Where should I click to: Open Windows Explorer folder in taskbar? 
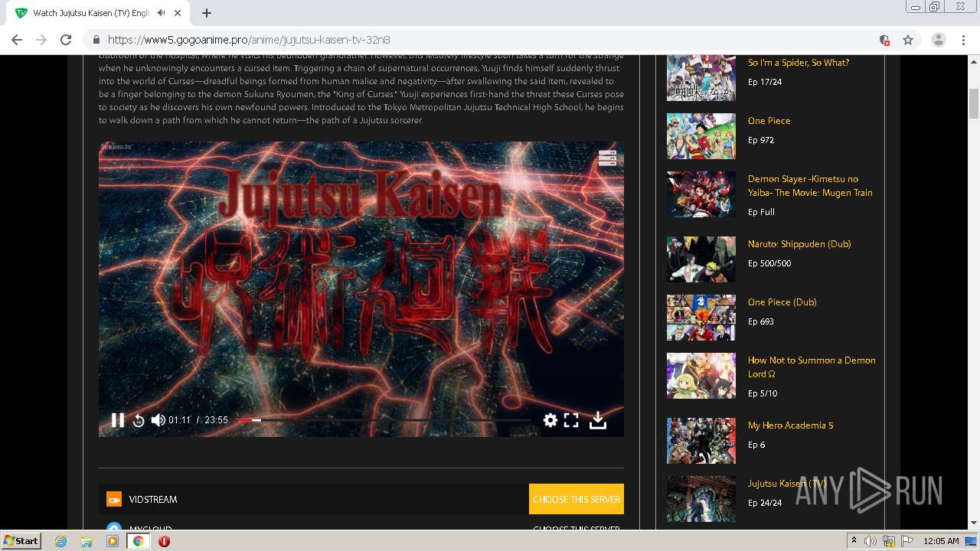(87, 541)
